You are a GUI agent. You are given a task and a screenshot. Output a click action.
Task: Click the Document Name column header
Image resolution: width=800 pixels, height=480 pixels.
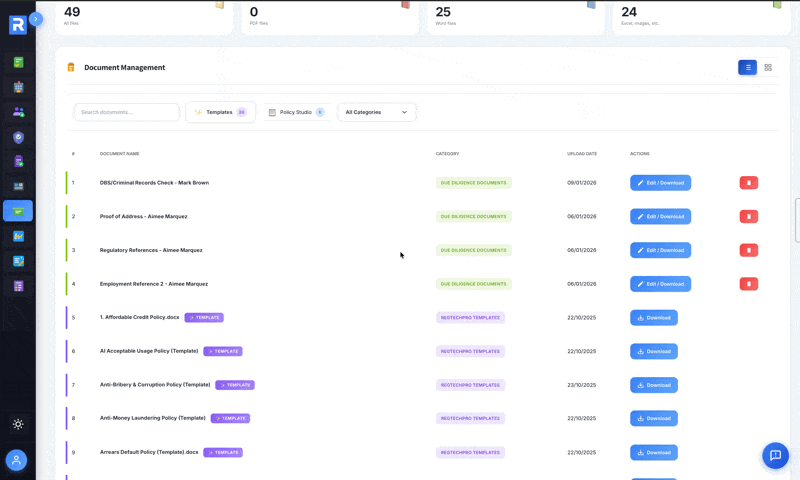(119, 154)
